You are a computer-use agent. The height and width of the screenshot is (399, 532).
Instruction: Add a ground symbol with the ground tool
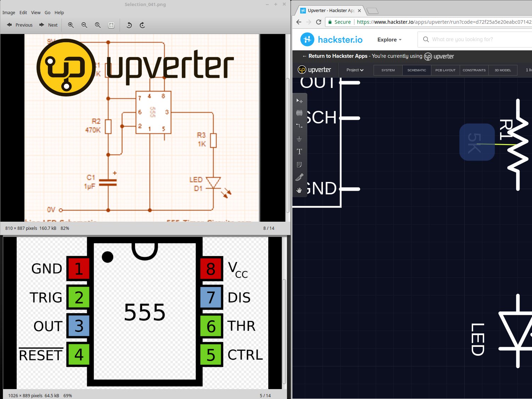click(299, 139)
